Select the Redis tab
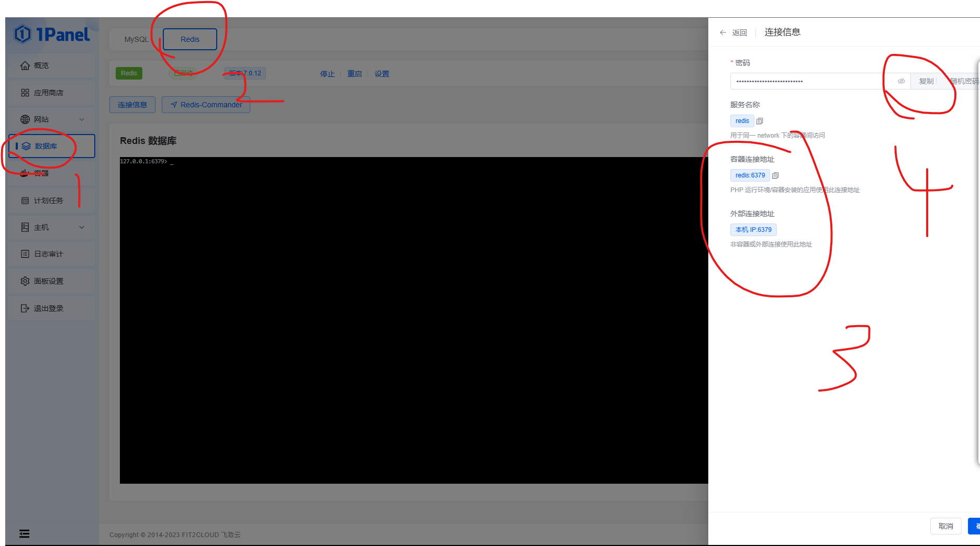The height and width of the screenshot is (546, 980). pyautogui.click(x=190, y=39)
